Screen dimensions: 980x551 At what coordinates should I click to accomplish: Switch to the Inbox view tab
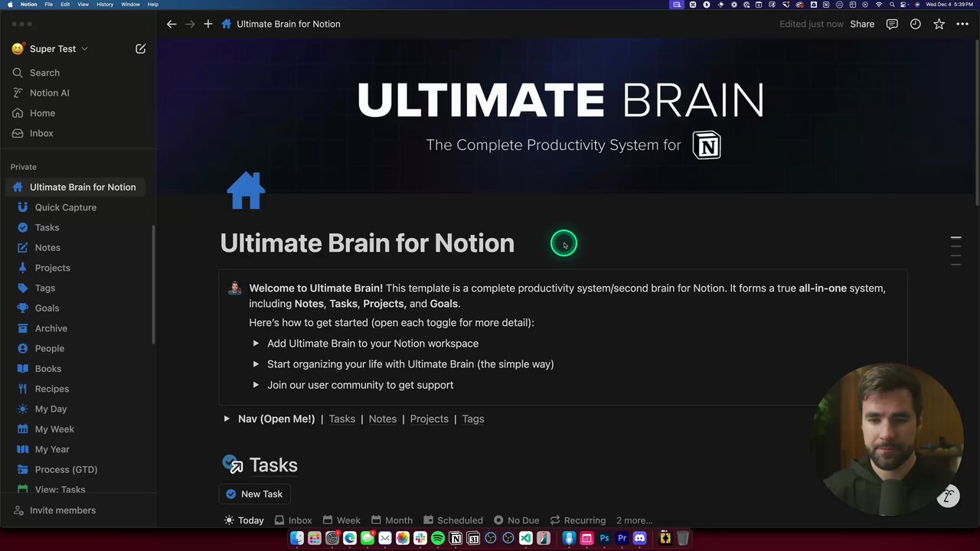click(293, 520)
